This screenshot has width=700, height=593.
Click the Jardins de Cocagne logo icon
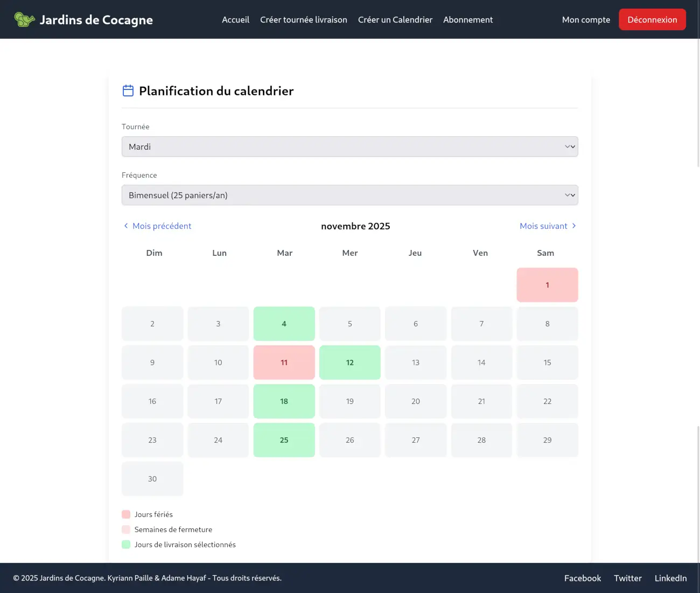coord(24,20)
